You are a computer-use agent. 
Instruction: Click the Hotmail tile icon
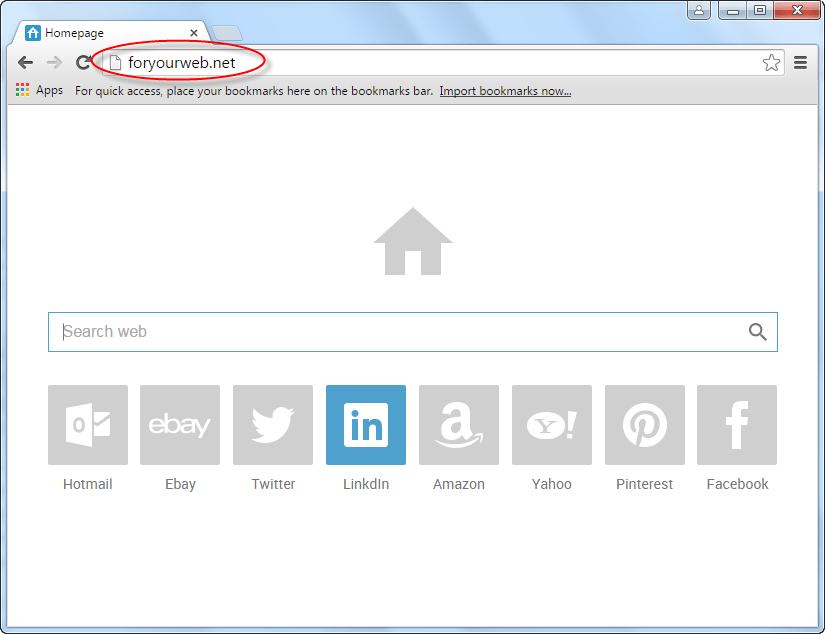click(88, 425)
